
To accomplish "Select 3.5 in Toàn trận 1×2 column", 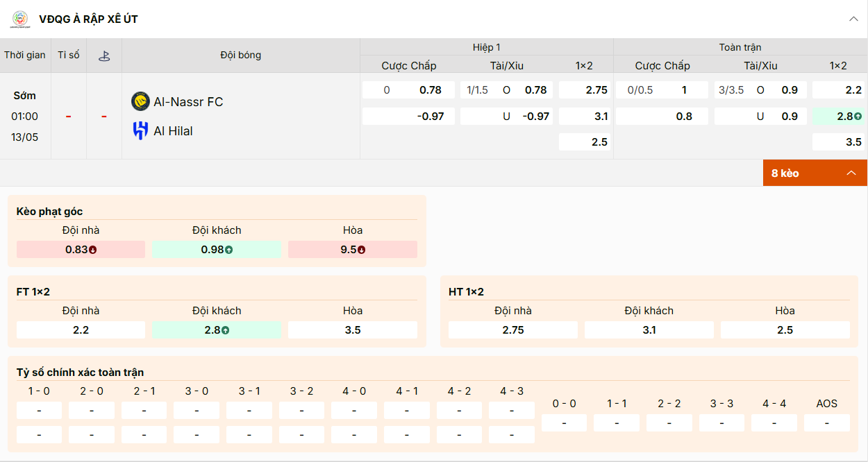I will (x=838, y=142).
